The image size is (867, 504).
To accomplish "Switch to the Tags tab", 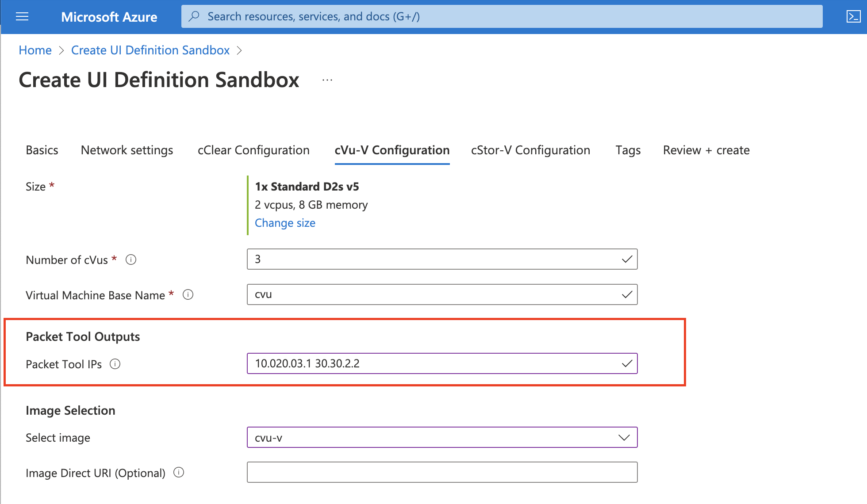I will 628,150.
